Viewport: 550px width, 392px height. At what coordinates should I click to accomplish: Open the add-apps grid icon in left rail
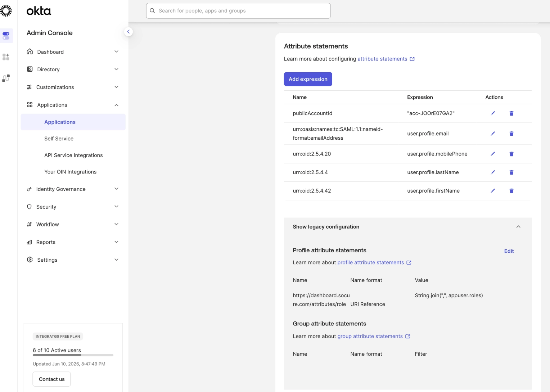pyautogui.click(x=6, y=57)
